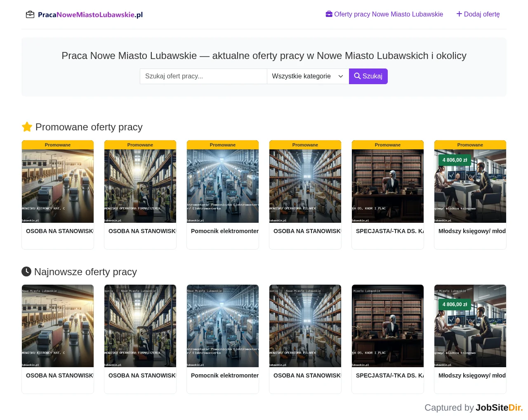Open promoted Kierowcy Kat. C truck thumbnail
Viewport: 528px width, 420px height.
(58, 186)
